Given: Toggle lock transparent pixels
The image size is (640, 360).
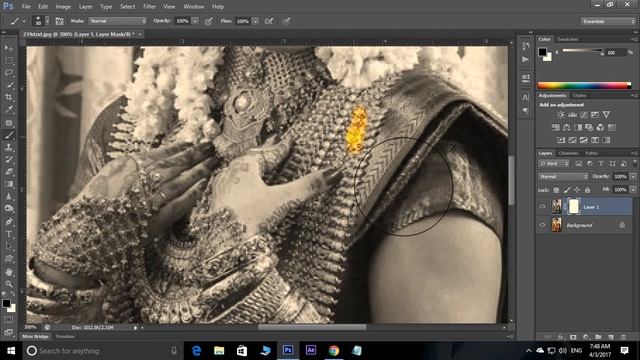Looking at the screenshot, I should click(556, 190).
